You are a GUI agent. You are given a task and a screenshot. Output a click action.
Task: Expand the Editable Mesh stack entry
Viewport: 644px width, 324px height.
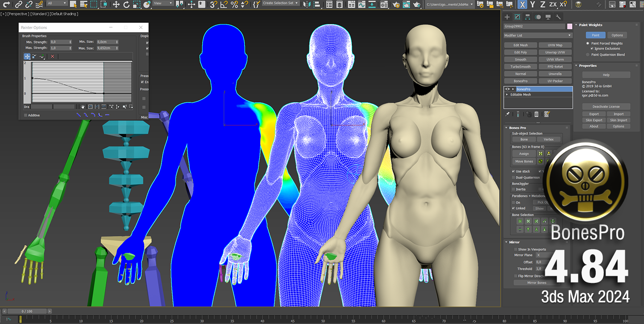click(x=507, y=95)
